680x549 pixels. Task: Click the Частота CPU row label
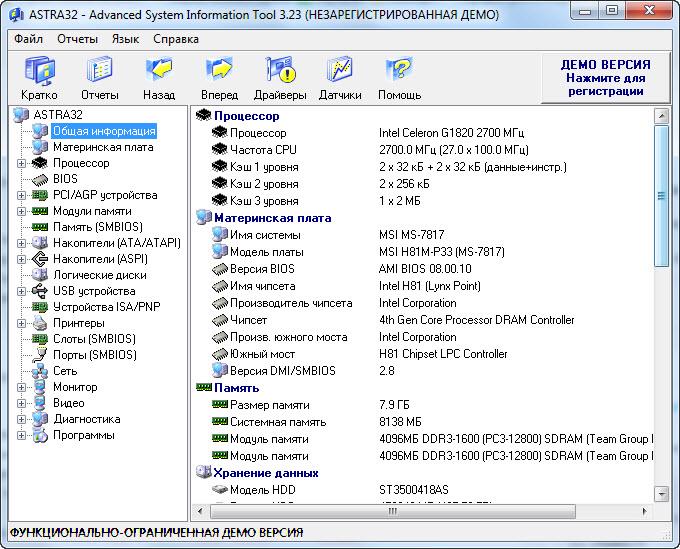[263, 150]
